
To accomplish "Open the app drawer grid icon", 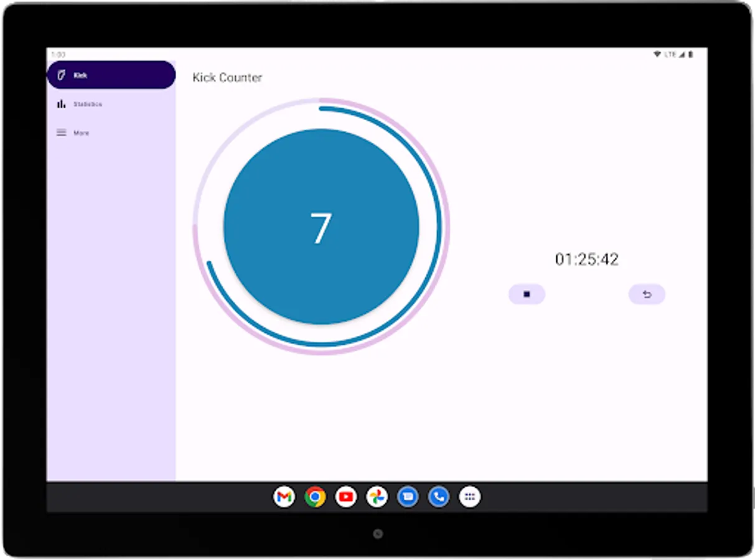I will pyautogui.click(x=469, y=497).
